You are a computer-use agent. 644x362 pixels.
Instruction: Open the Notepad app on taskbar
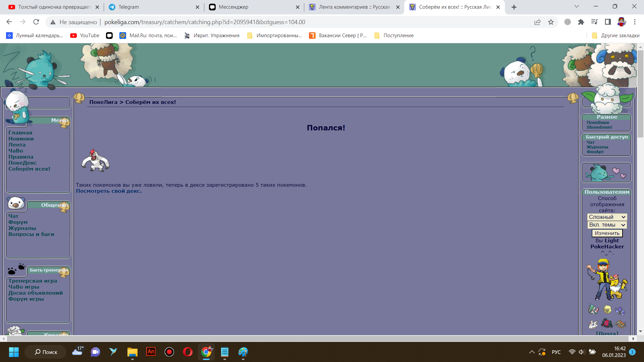225,352
